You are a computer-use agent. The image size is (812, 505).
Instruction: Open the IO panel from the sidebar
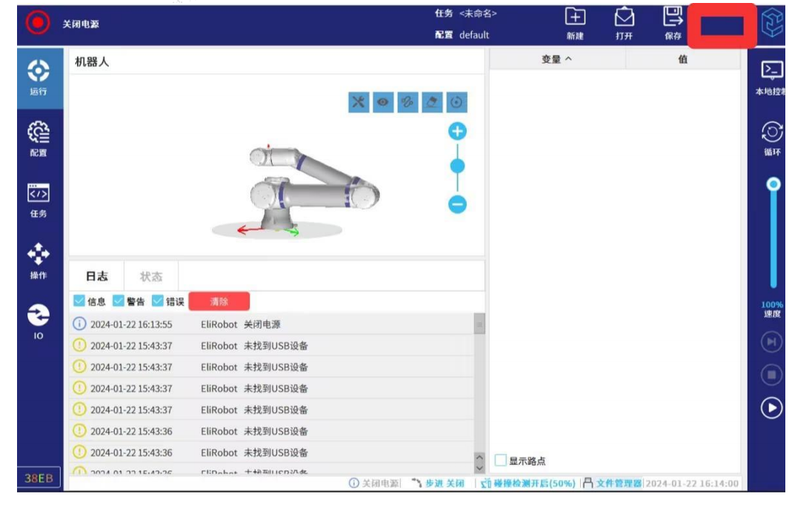[39, 321]
